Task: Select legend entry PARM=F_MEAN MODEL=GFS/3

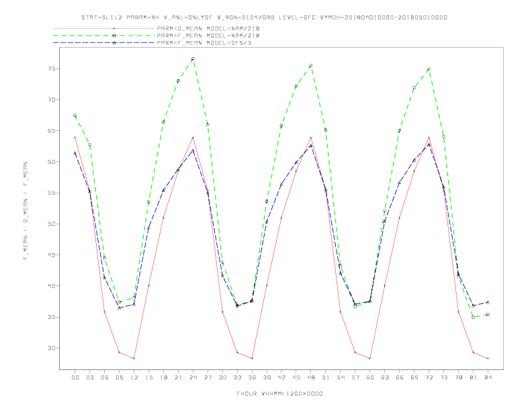Action: [x=204, y=43]
